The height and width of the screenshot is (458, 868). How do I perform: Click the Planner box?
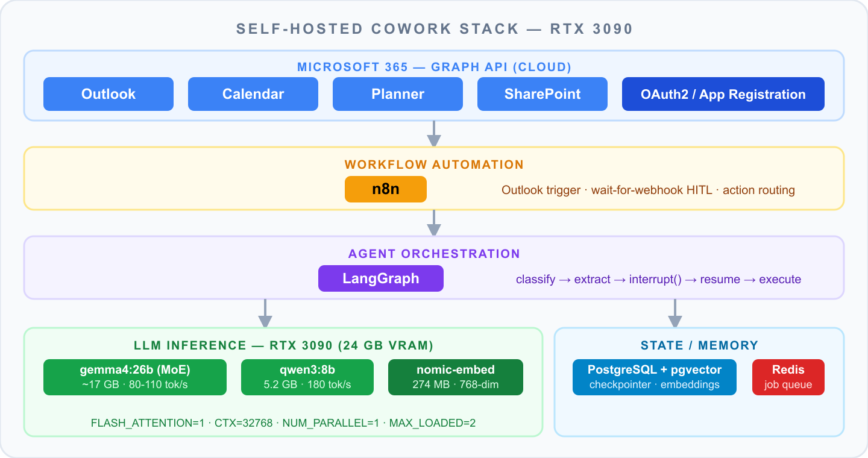pos(398,94)
